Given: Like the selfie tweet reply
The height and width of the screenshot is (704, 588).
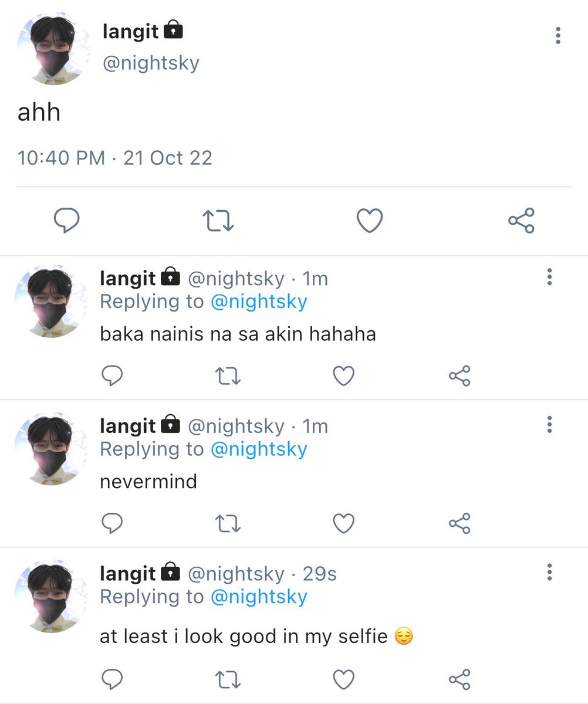Looking at the screenshot, I should pyautogui.click(x=343, y=680).
